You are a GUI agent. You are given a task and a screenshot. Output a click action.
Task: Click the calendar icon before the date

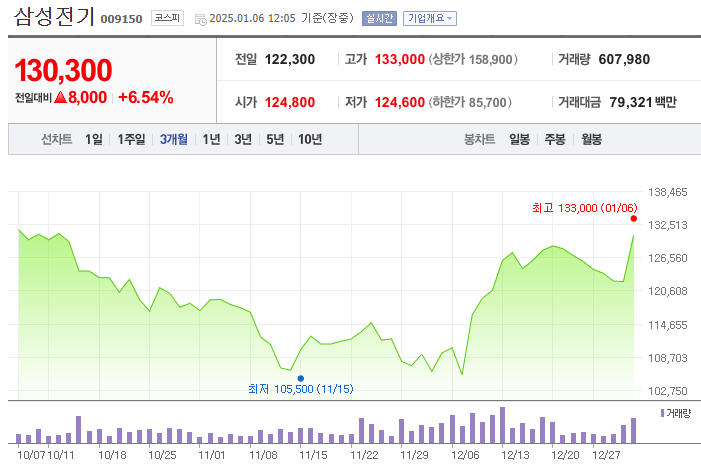201,19
